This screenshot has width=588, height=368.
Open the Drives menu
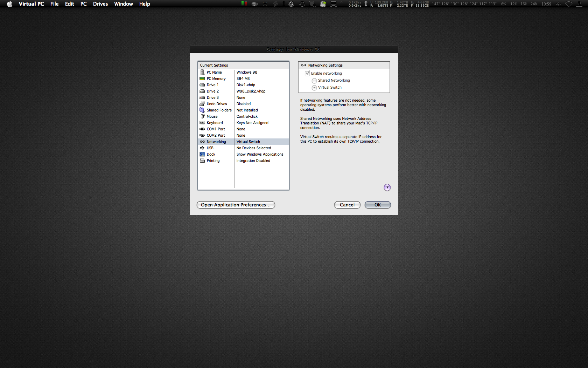point(100,4)
